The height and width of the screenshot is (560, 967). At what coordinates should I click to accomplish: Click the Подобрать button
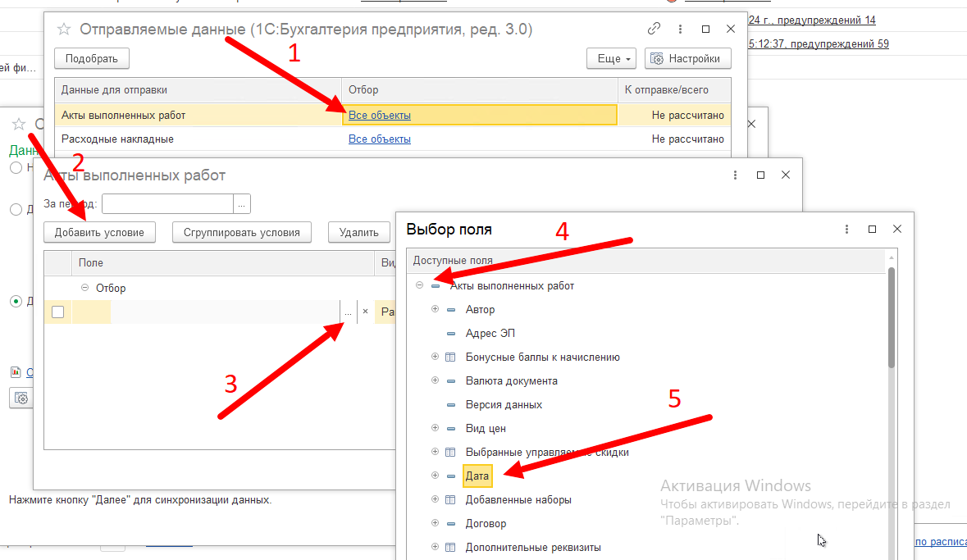point(92,58)
